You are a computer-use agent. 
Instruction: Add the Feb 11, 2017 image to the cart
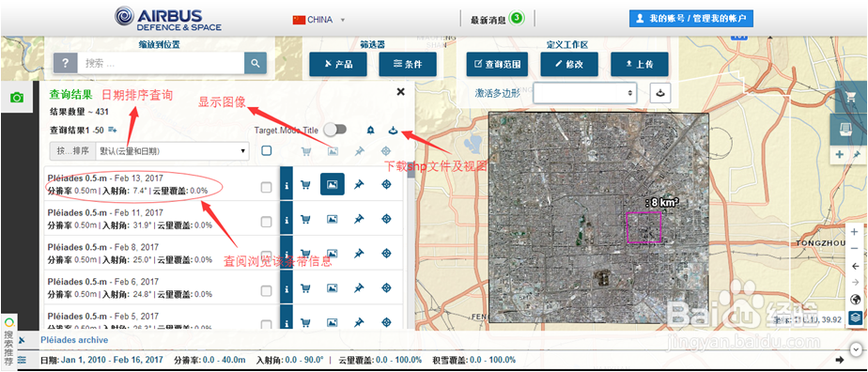click(305, 219)
